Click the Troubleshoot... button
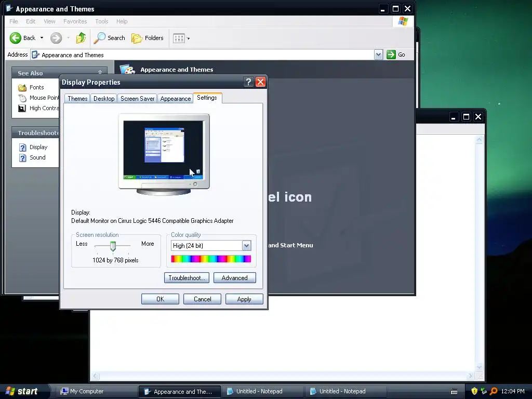Screen dimensions: 532x399 pyautogui.click(x=187, y=278)
